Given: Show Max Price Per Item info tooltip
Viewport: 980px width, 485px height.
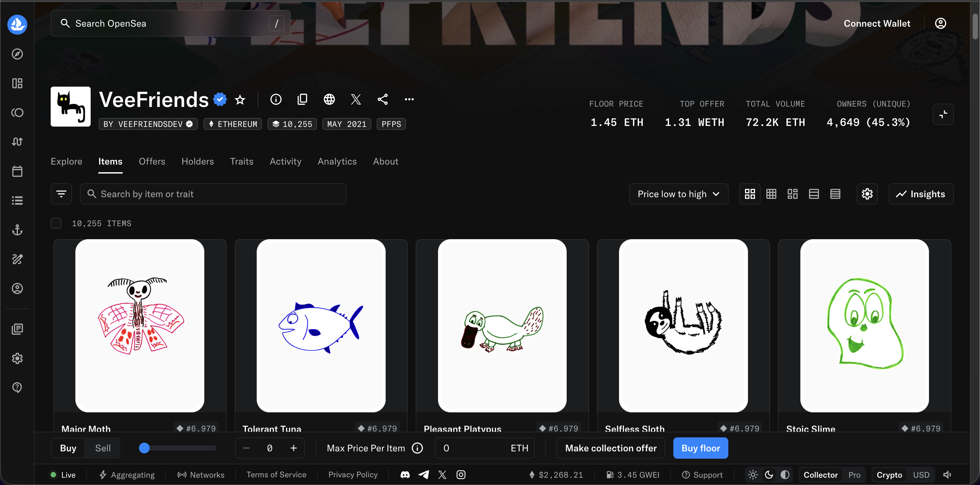Looking at the screenshot, I should tap(417, 448).
